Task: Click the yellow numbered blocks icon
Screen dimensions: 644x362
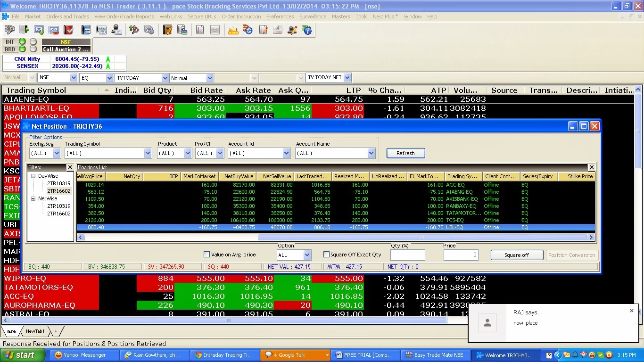Action: click(233, 30)
